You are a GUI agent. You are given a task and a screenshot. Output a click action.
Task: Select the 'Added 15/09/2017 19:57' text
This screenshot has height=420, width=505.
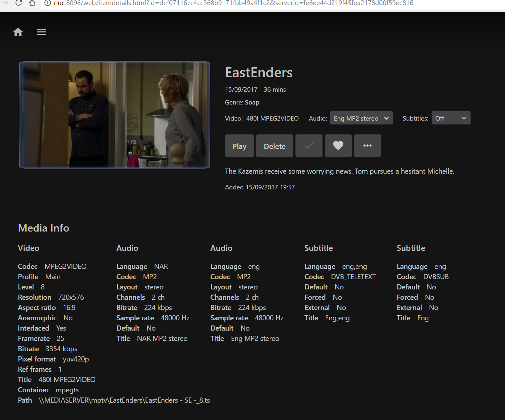260,187
